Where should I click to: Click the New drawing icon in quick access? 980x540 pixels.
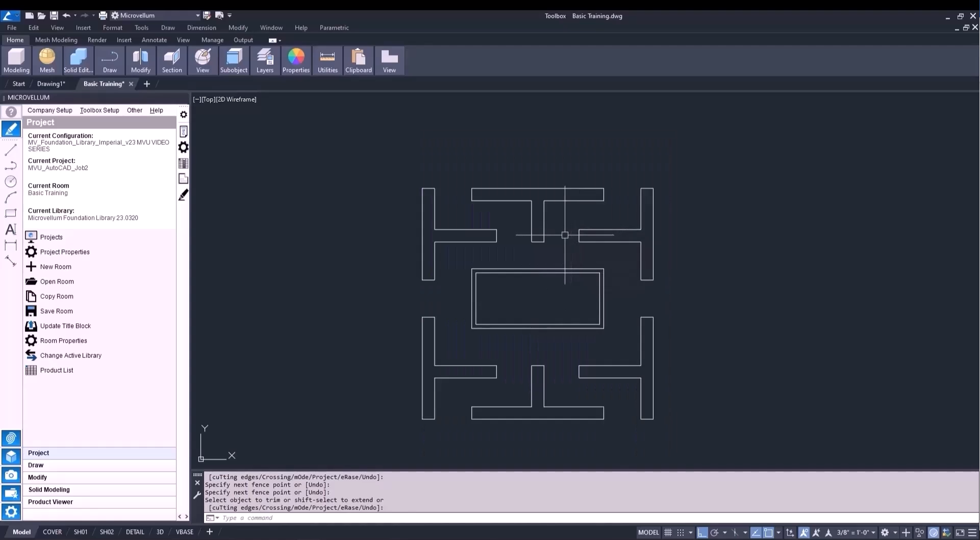[30, 16]
